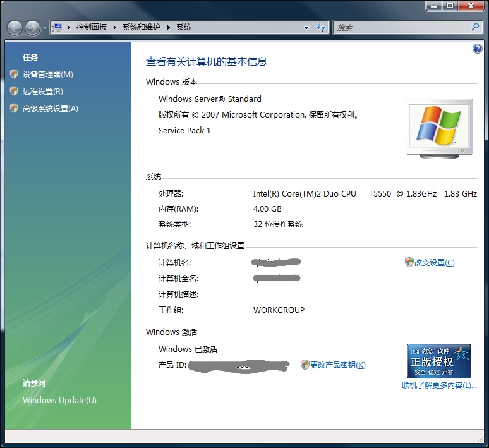Click the Forward navigation arrow button
Image resolution: width=489 pixels, height=448 pixels.
[32, 28]
